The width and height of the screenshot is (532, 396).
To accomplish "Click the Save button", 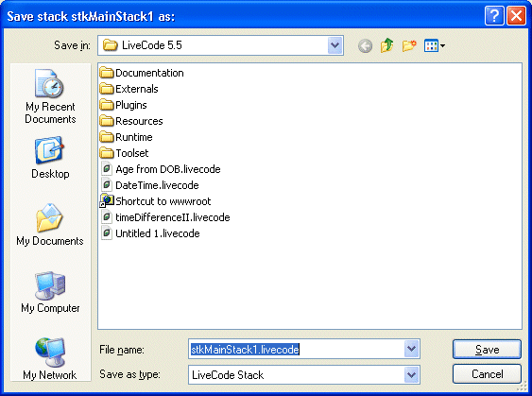I will 487,349.
